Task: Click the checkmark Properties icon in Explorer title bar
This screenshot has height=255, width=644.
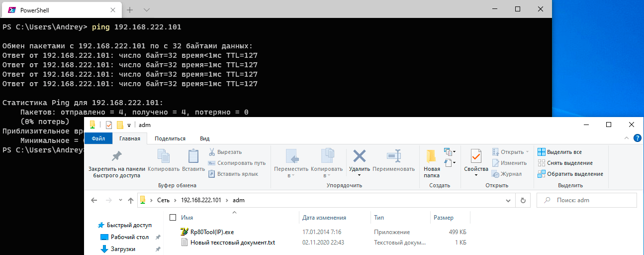Action: click(109, 125)
